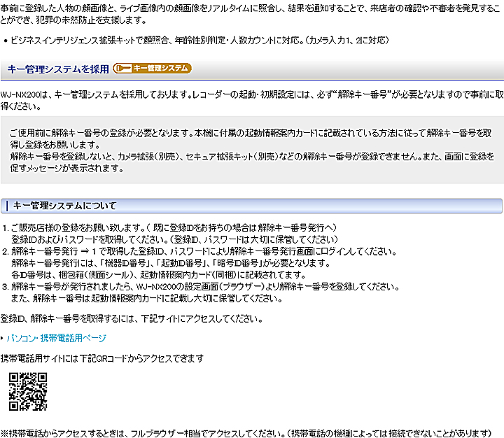
Task: Click the bullet line about ビジネスインテリジェンス拡張キット
Action: pos(199,41)
